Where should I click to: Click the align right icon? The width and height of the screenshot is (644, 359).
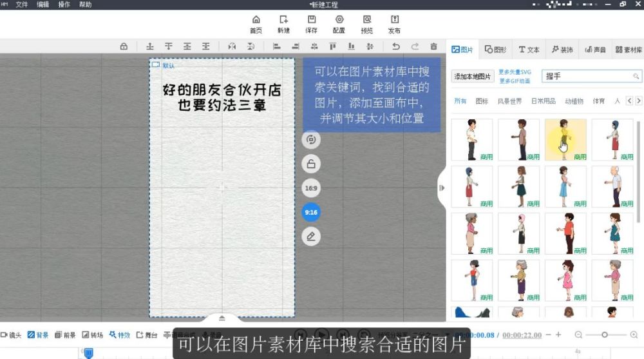tap(296, 46)
